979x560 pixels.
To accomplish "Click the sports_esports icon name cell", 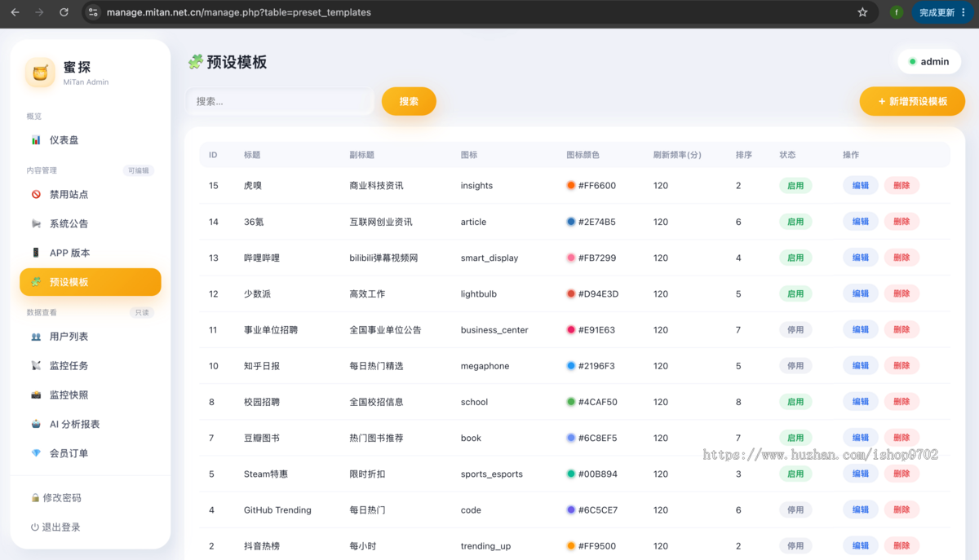I will coord(492,474).
